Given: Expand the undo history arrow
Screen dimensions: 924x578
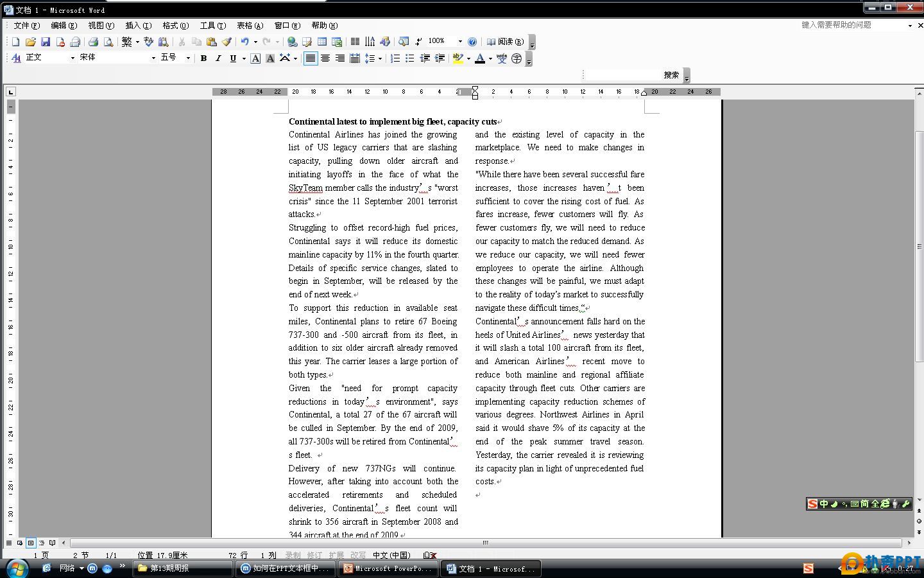Looking at the screenshot, I should (x=255, y=42).
